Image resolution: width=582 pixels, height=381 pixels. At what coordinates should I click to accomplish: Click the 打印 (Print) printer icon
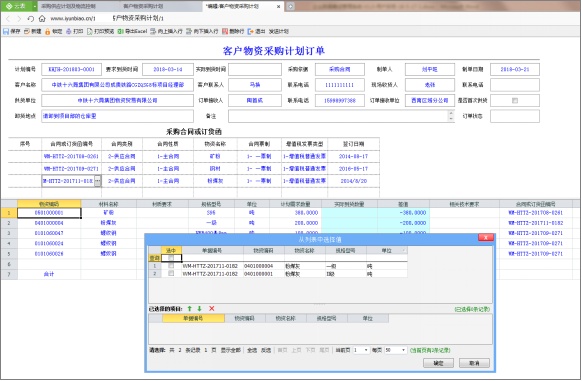pos(69,32)
